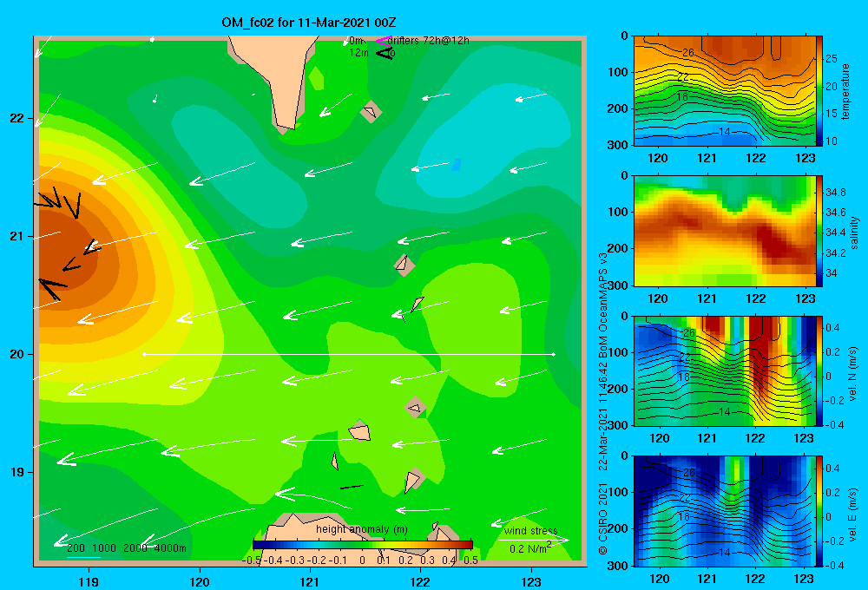The width and height of the screenshot is (868, 590).
Task: Click the longitude label '121' on map axis
Action: click(x=310, y=581)
